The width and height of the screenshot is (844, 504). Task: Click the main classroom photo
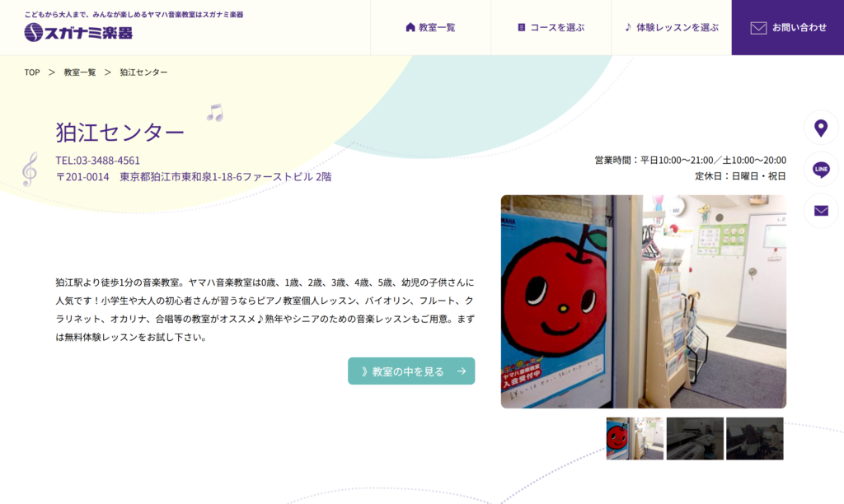tap(643, 301)
